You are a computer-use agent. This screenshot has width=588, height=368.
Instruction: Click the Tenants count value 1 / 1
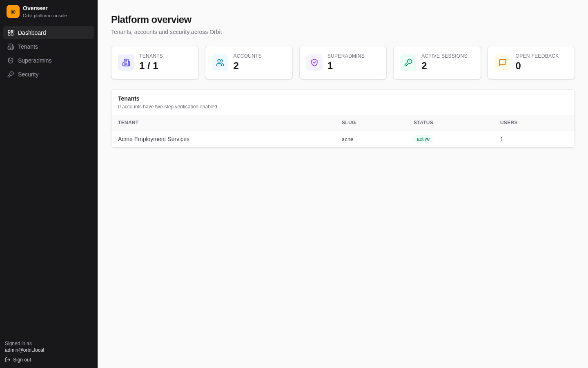pyautogui.click(x=149, y=66)
